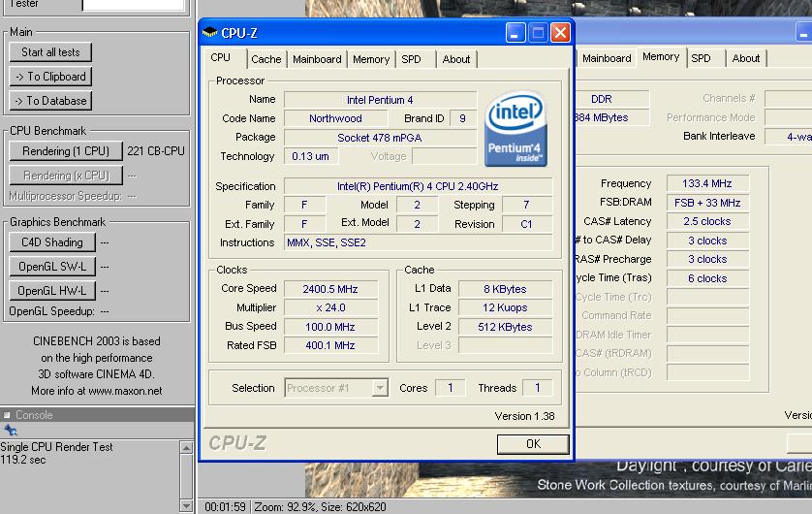This screenshot has width=812, height=514.
Task: Select the CPU tab in front CPU-Z
Action: 223,57
